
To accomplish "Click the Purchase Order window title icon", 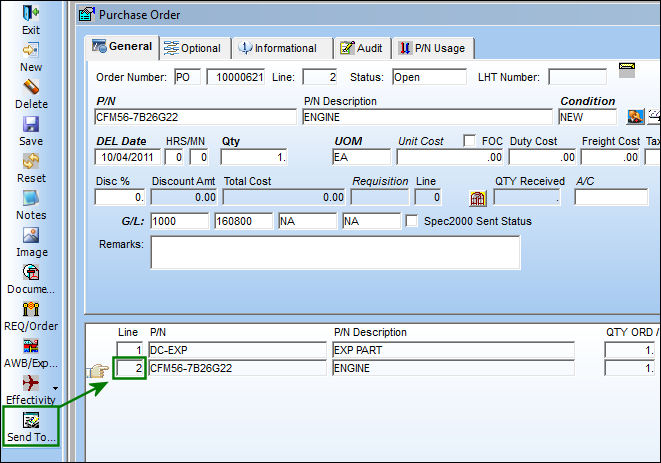I will (x=87, y=14).
